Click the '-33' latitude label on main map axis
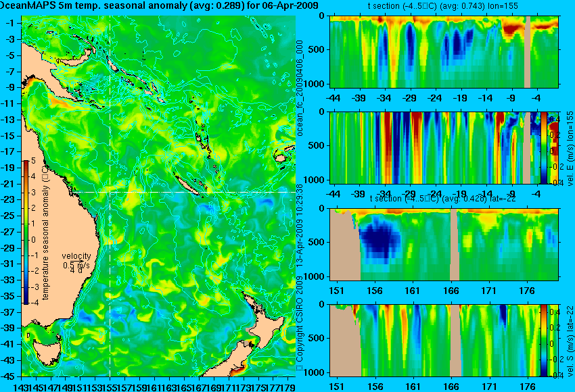This screenshot has width=575, height=392. click(x=8, y=280)
